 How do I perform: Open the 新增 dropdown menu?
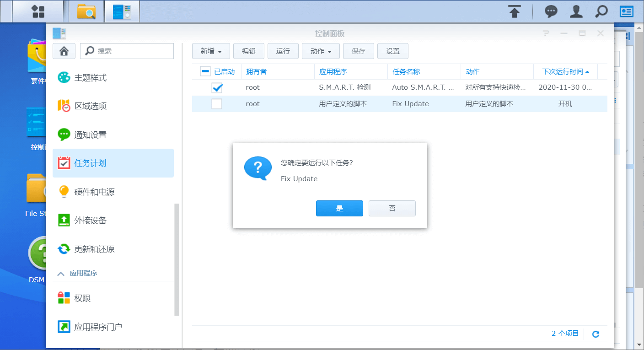pyautogui.click(x=211, y=51)
